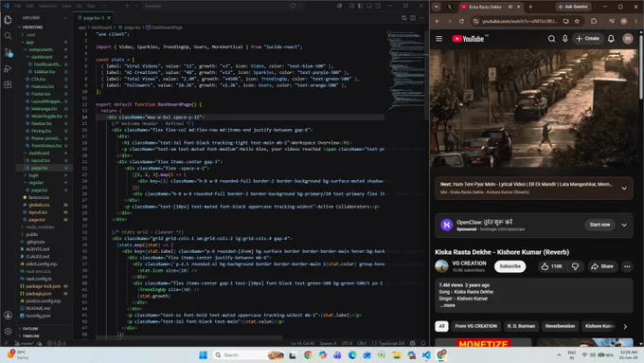The image size is (644, 363).
Task: Subscribe to the VG CREATION channel
Action: [510, 266]
